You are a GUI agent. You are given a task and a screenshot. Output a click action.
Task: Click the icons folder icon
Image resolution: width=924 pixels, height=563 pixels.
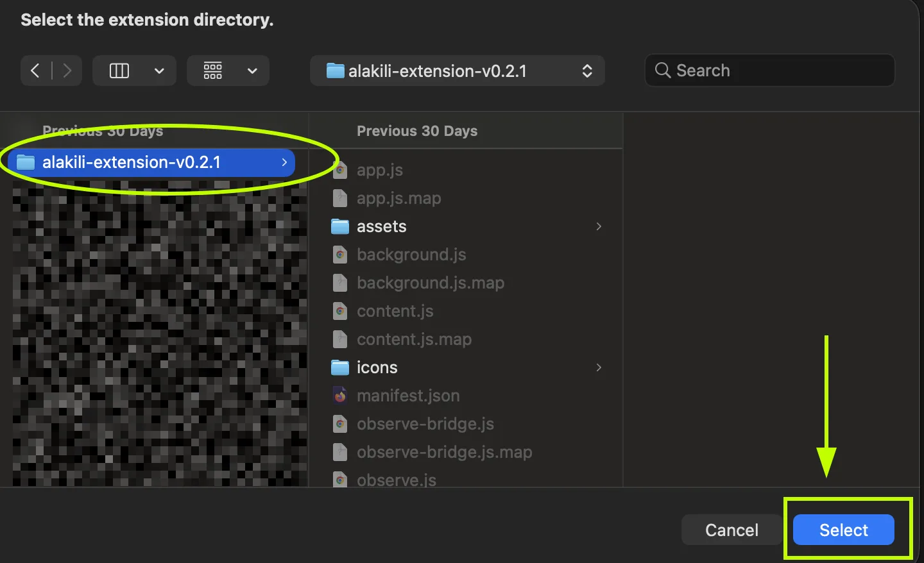(340, 367)
